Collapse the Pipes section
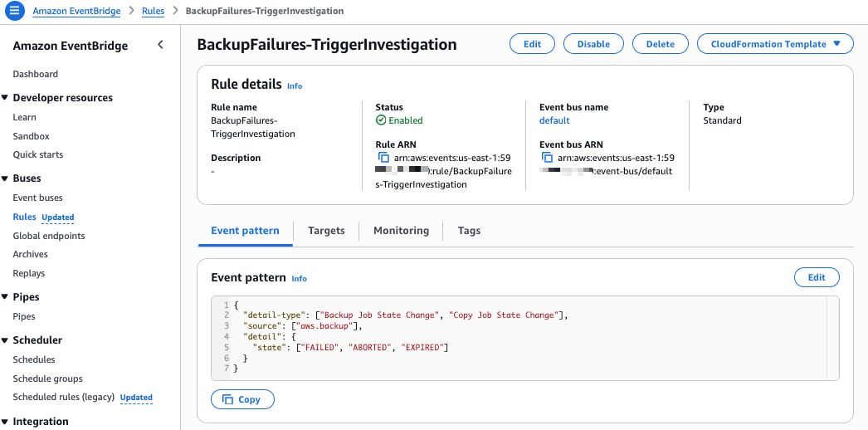 (5, 297)
